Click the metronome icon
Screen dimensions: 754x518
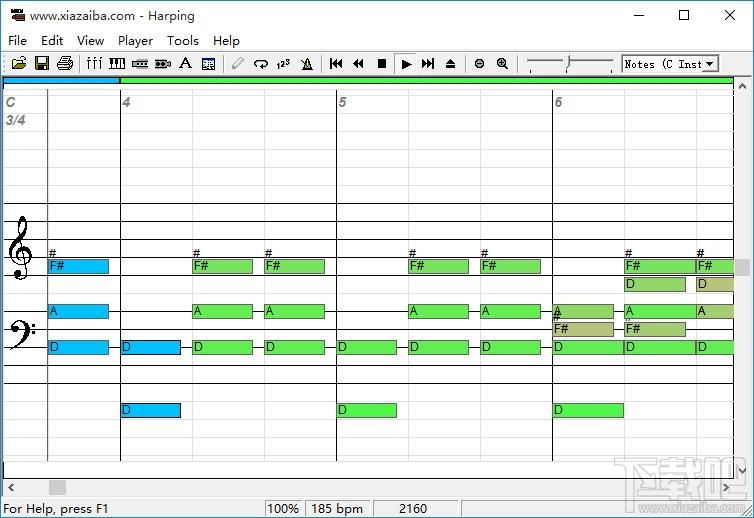tap(306, 64)
